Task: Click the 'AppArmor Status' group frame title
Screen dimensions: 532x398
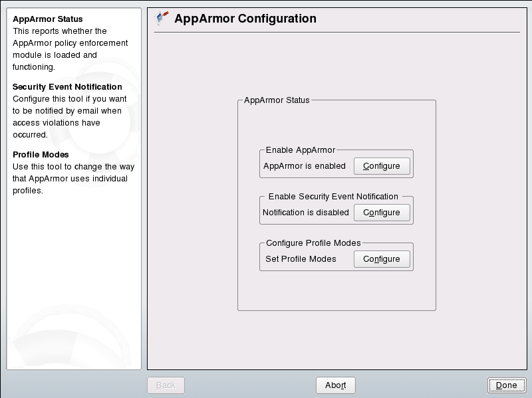Action: click(277, 100)
